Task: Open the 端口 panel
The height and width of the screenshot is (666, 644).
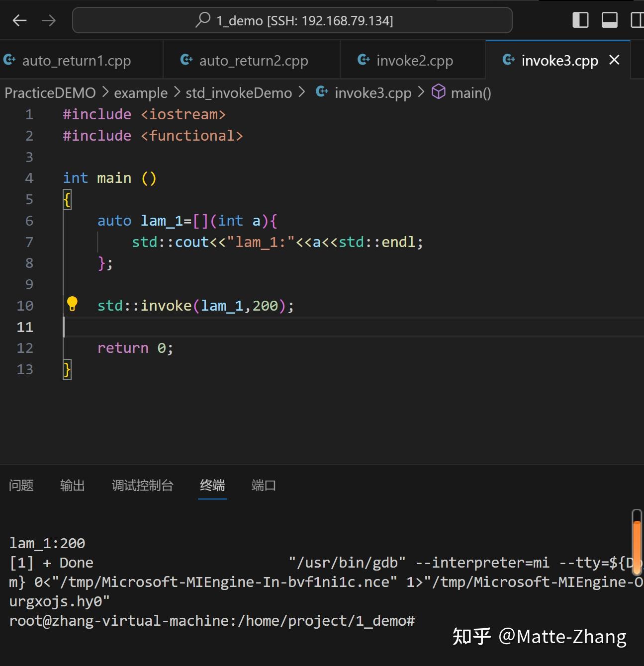Action: [x=263, y=486]
